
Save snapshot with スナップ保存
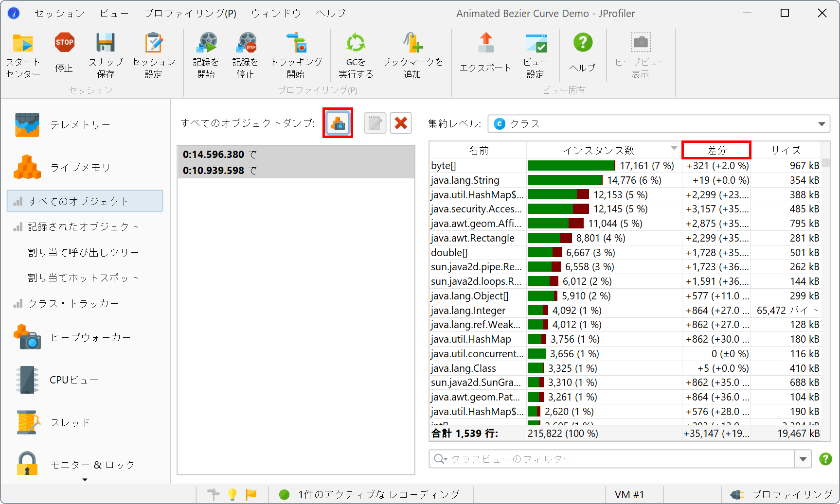click(106, 55)
